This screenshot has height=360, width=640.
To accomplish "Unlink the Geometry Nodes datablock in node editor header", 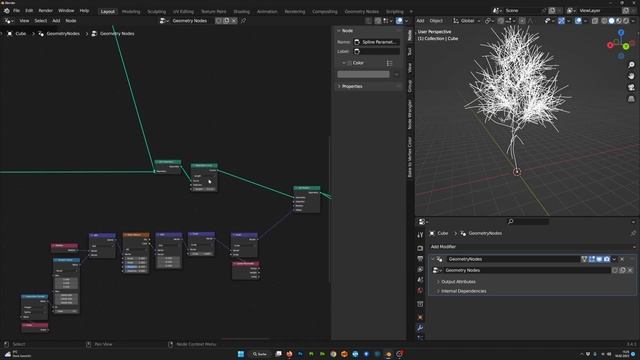I will click(234, 20).
